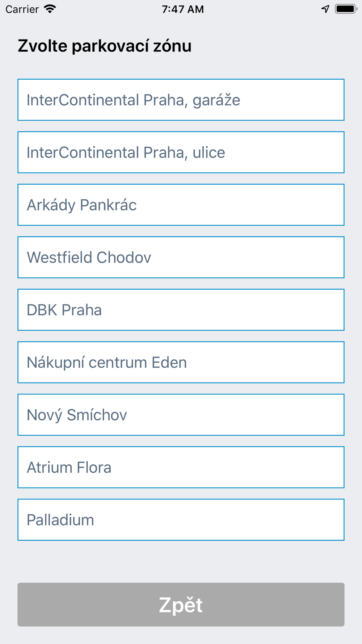Tap the battery indicator icon

click(x=346, y=9)
